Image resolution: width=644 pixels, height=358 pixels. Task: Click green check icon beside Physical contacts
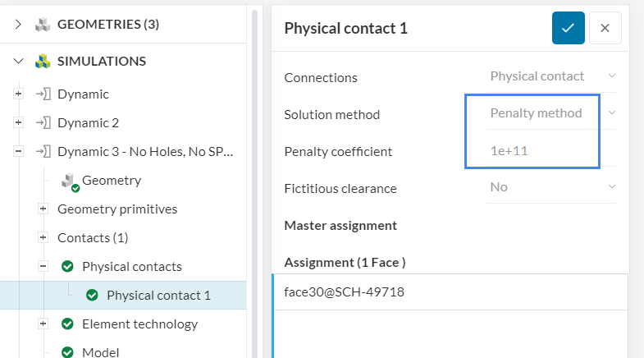pos(67,266)
